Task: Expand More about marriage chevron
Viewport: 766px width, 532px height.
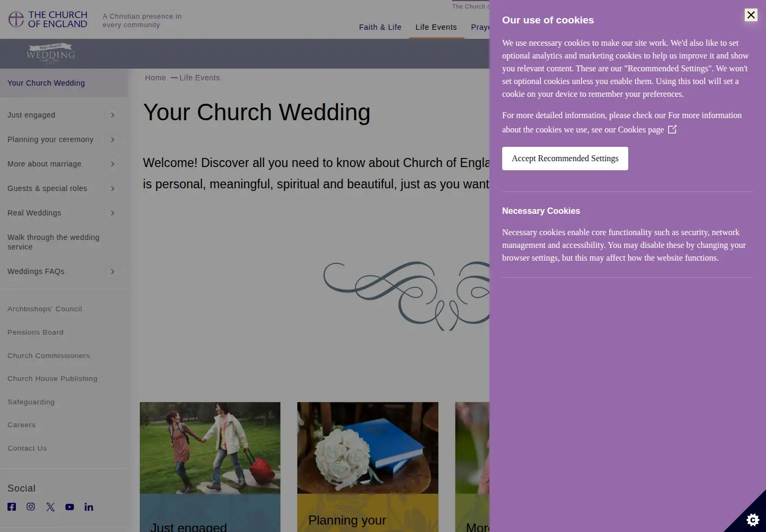Action: click(112, 164)
